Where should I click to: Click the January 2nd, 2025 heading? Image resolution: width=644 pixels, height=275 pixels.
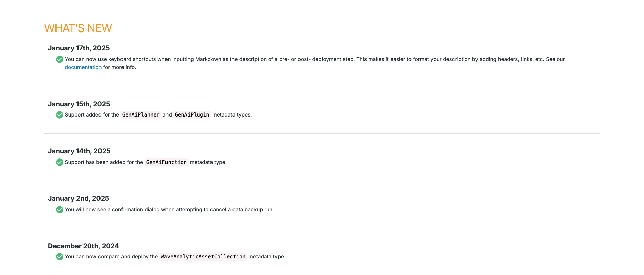(x=79, y=198)
